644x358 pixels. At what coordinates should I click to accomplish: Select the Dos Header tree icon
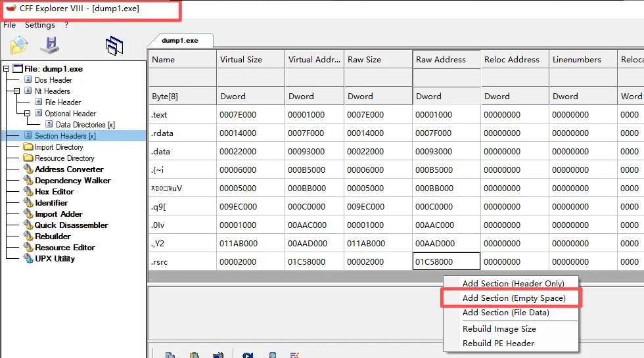[x=28, y=79]
